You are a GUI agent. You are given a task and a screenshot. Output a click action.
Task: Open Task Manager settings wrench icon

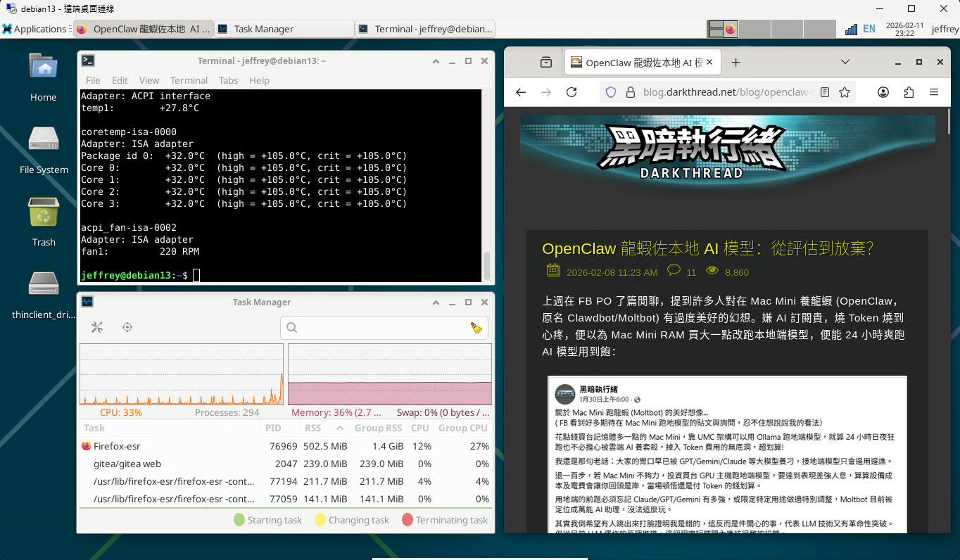[97, 327]
